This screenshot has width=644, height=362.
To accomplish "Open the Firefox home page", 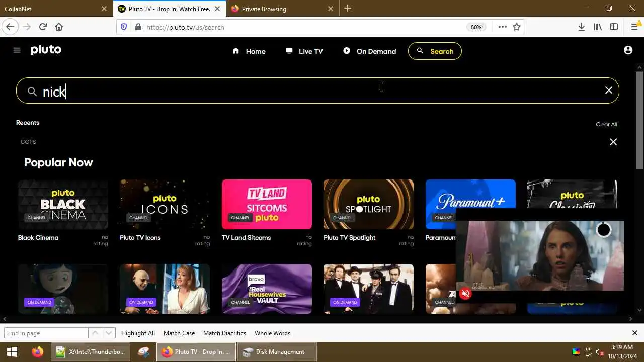I will [x=59, y=27].
